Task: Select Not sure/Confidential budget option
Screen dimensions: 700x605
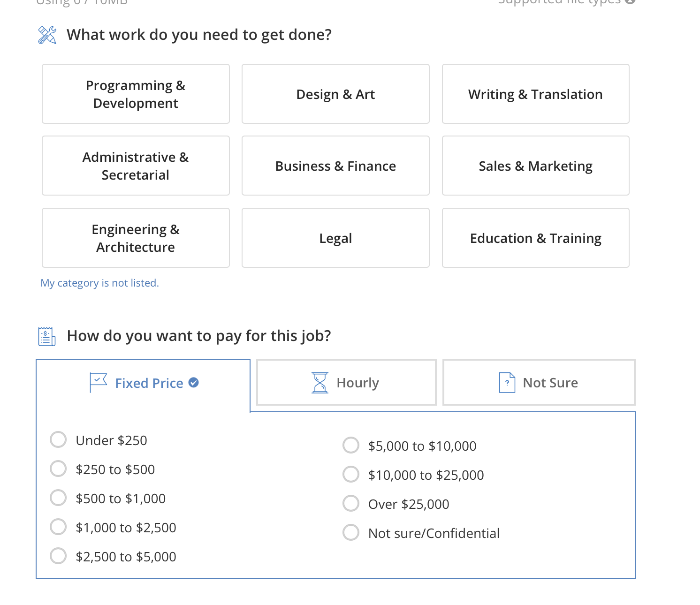Action: [351, 533]
